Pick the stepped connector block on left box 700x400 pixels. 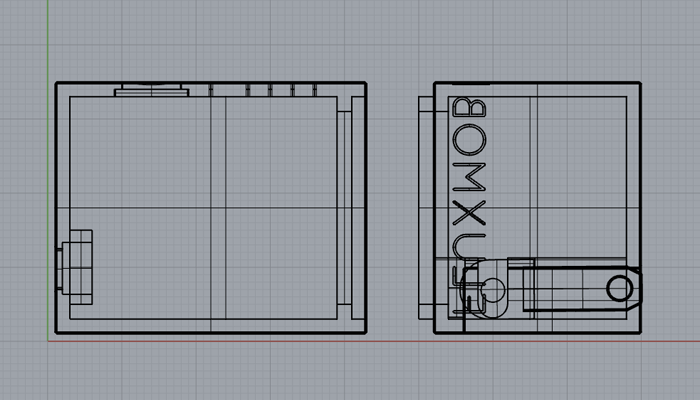[75, 267]
